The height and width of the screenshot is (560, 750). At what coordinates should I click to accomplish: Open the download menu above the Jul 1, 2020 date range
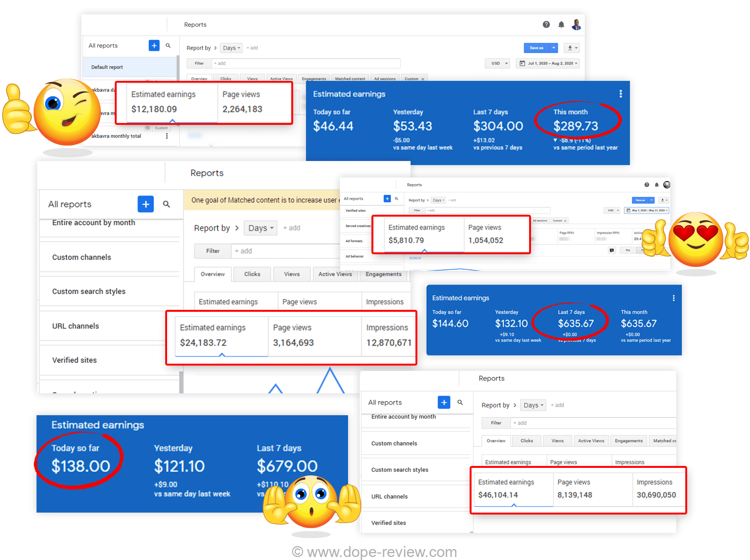(572, 48)
